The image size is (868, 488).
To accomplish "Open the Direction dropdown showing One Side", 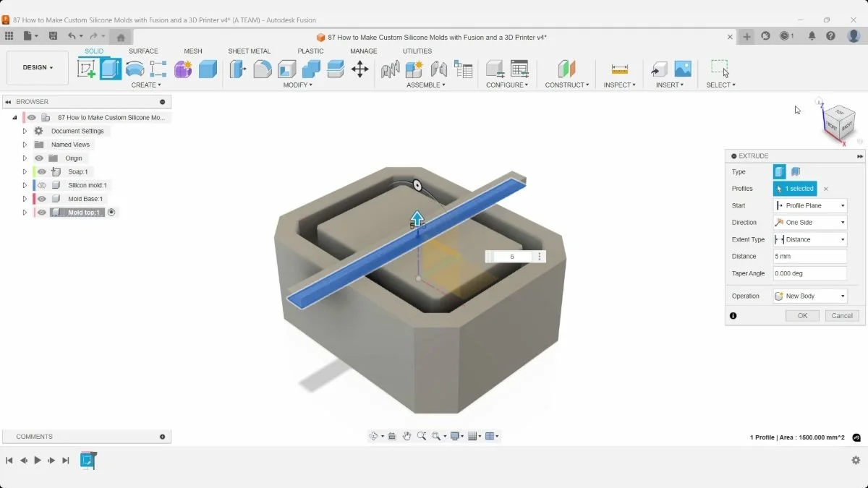I will click(810, 223).
